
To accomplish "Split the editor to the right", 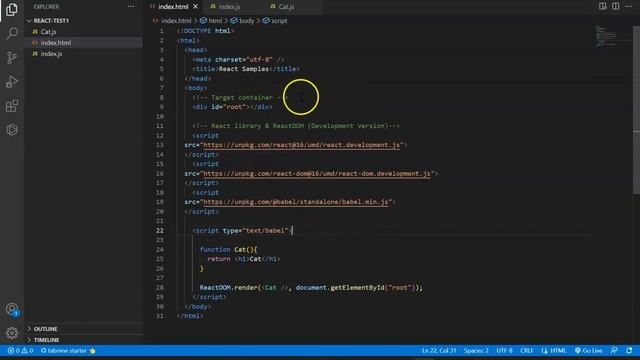I will 616,7.
